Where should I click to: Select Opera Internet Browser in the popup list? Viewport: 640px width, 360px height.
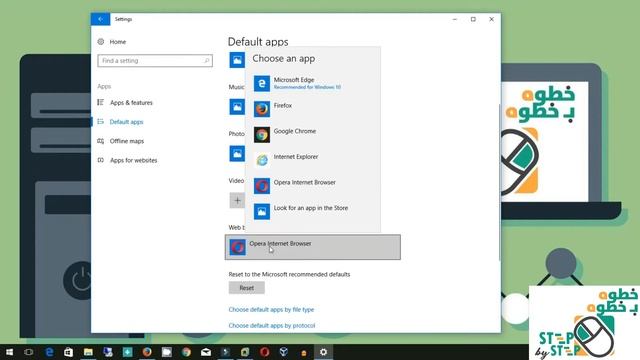(x=313, y=186)
